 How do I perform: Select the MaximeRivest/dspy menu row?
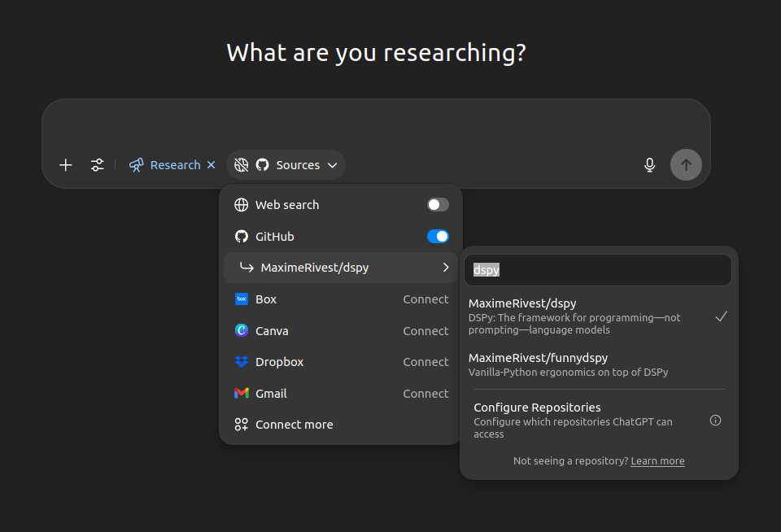click(341, 268)
